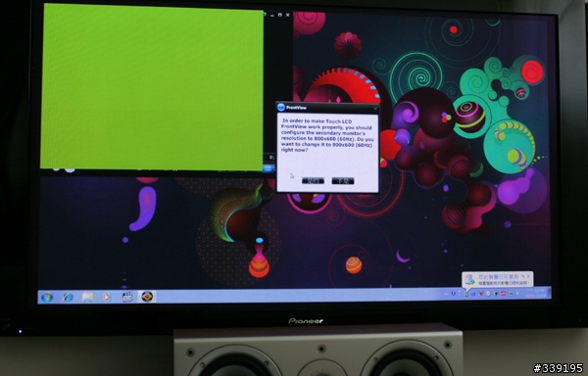Click the language bar indicator in tray

coord(446,294)
